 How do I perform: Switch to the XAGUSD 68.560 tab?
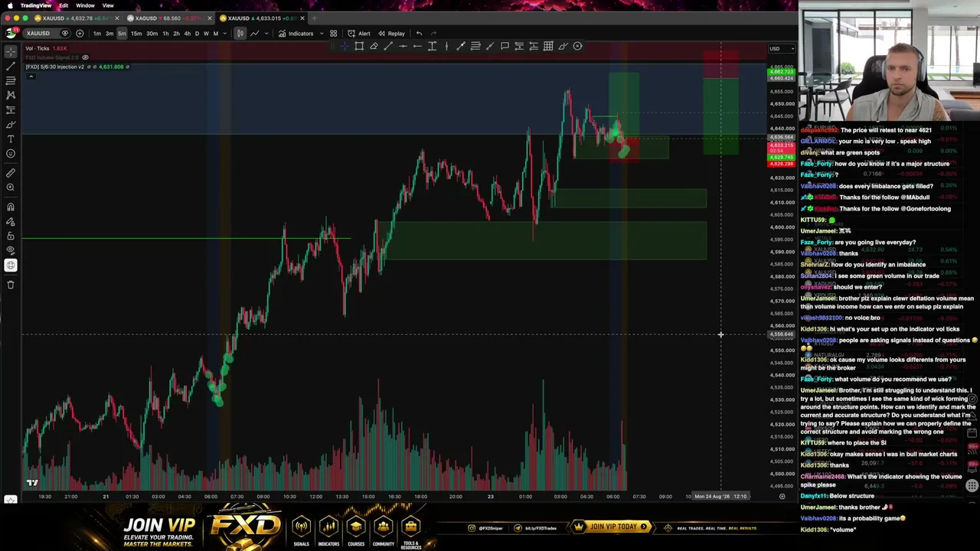[168, 18]
